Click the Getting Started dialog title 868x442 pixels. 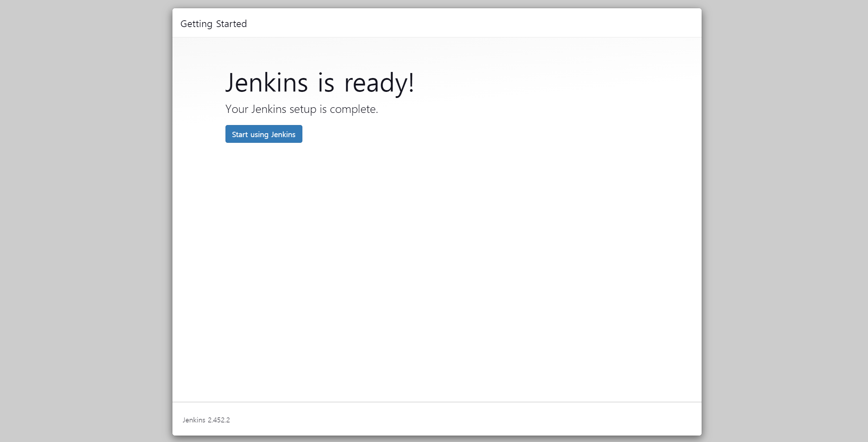(x=213, y=24)
